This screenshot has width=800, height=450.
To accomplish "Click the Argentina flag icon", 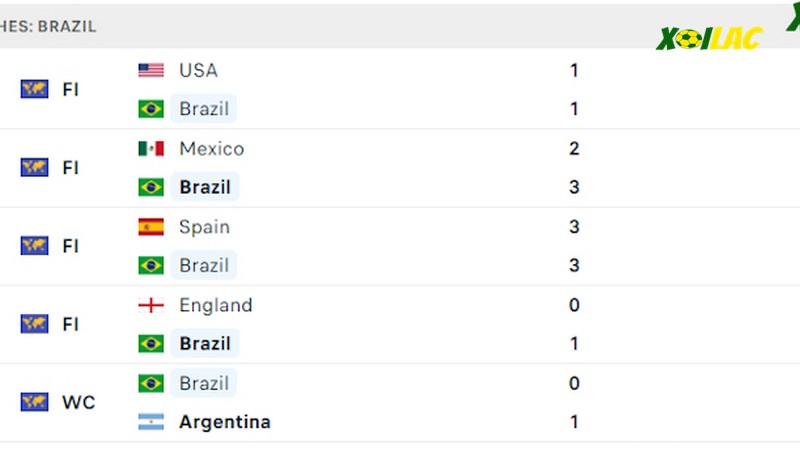I will coord(151,422).
